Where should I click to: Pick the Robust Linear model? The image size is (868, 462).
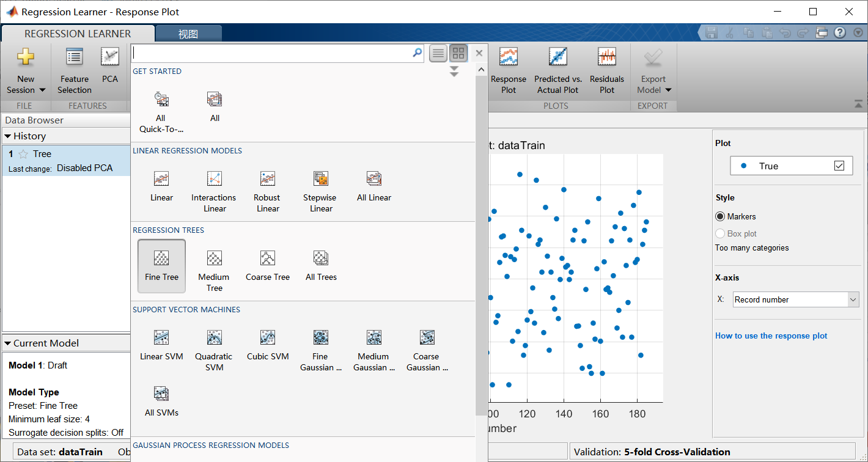(267, 192)
